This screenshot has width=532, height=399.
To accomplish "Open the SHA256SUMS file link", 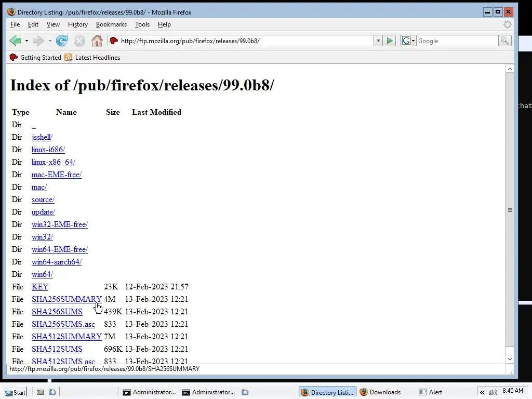I will click(57, 312).
